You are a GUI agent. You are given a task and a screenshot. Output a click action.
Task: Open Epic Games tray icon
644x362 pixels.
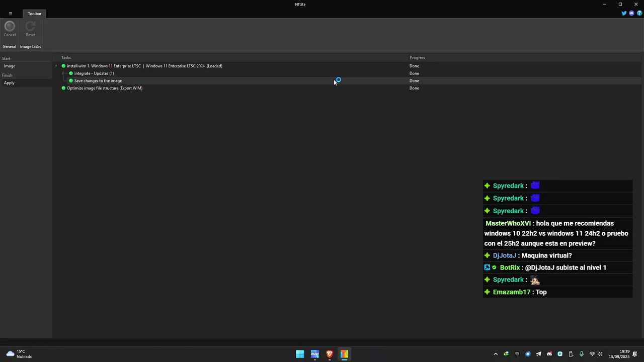(517, 354)
